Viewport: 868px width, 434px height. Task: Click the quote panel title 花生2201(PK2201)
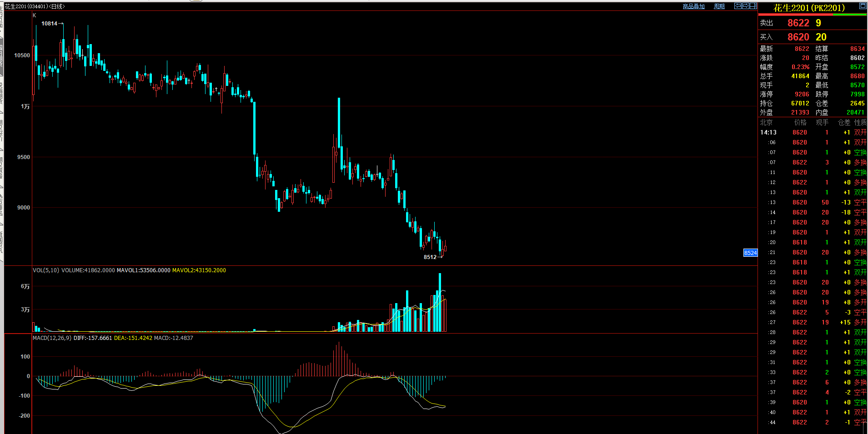click(809, 8)
